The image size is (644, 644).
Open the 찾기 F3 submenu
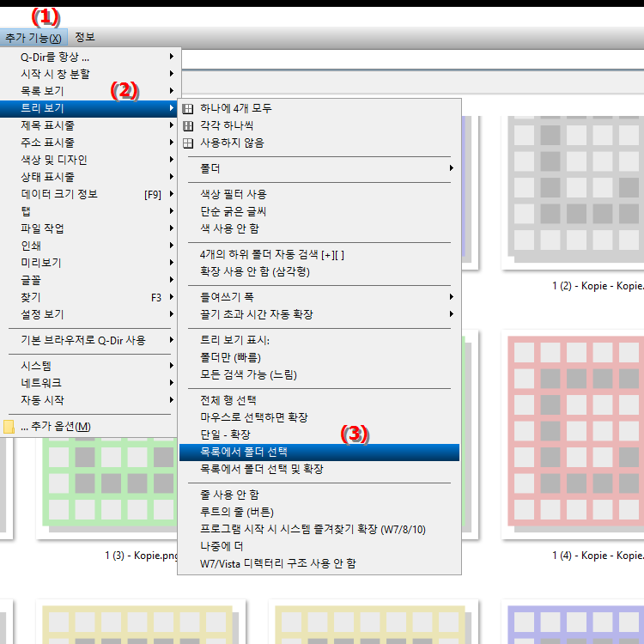[88, 297]
